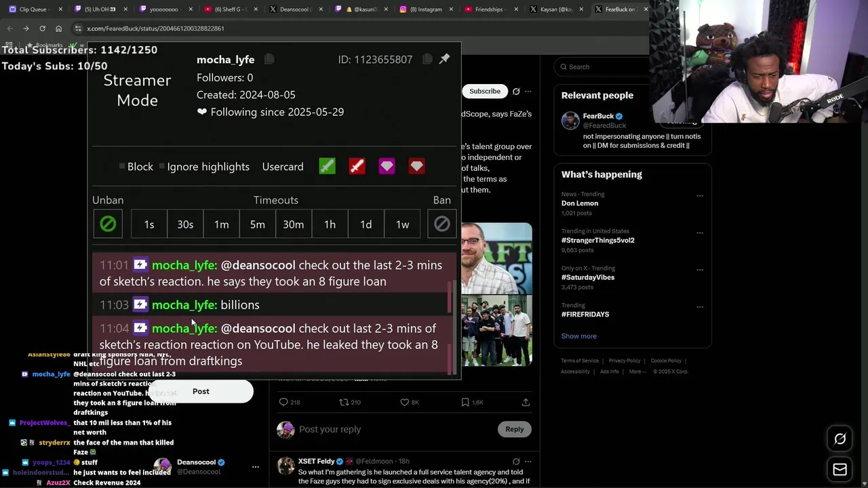Toggle the Ignore highlights checkbox
Screen dimensions: 868x488
tap(161, 166)
